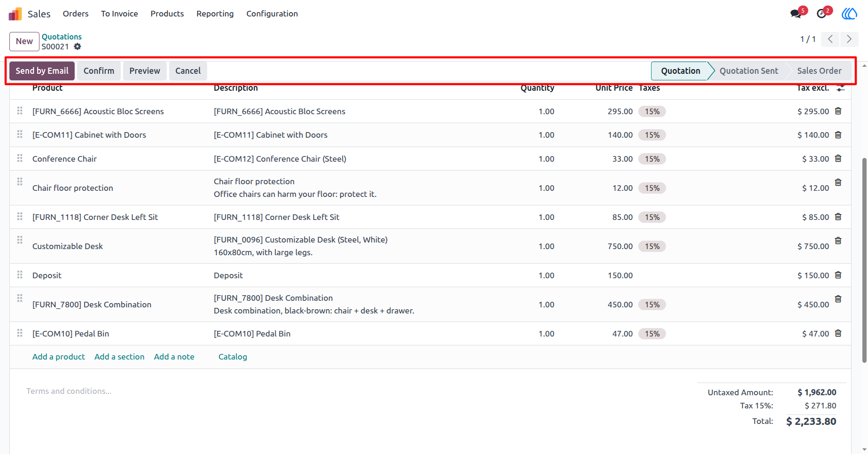
Task: Select the Quotation Sent status stage
Action: pos(749,71)
